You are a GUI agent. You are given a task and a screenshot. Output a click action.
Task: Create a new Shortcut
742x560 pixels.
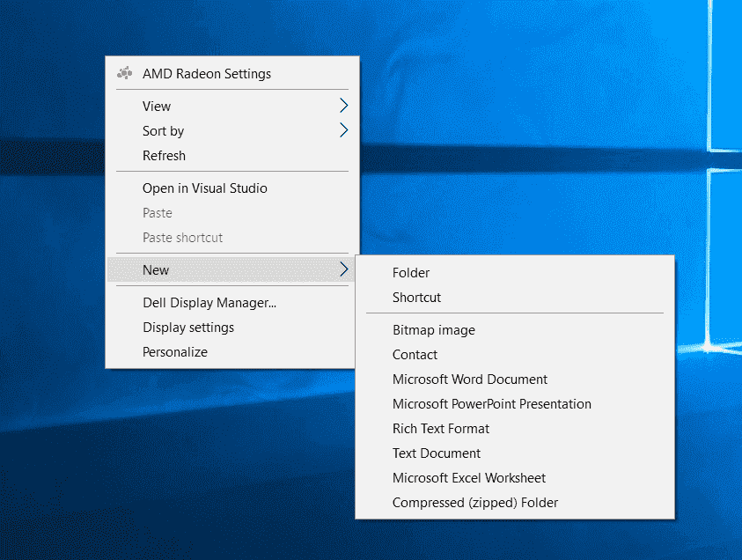[x=515, y=298]
